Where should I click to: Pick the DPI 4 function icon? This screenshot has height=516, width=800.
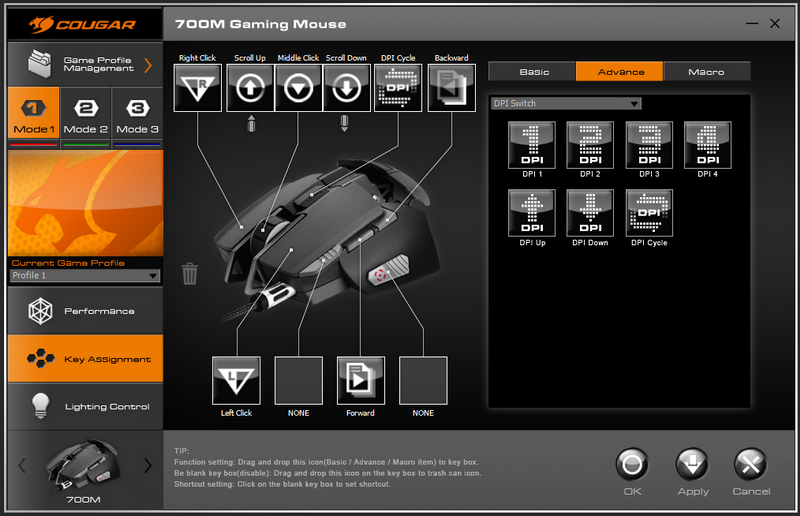tap(708, 145)
